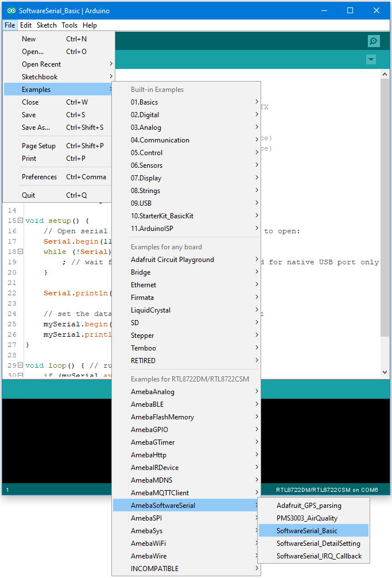Open the SoftwareSerial_IRQ_Callback example

pyautogui.click(x=313, y=556)
